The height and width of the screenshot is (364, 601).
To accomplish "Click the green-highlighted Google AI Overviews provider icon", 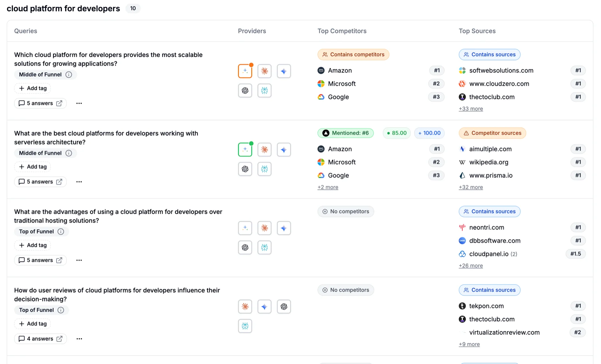I will pos(245,149).
